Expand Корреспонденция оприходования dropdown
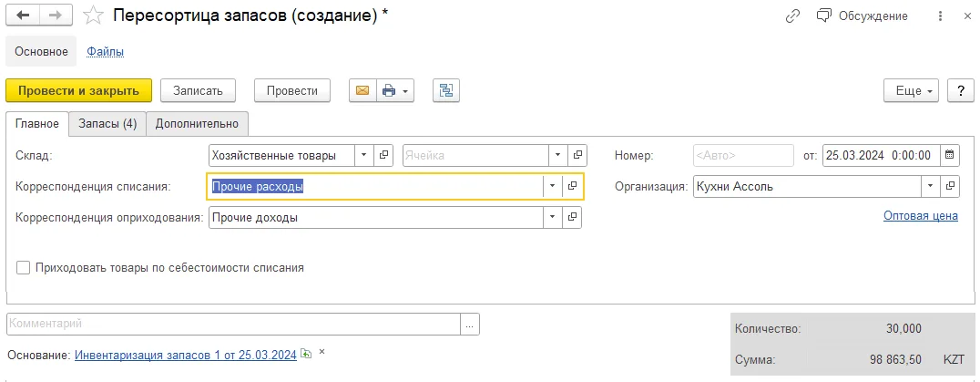 [x=552, y=218]
